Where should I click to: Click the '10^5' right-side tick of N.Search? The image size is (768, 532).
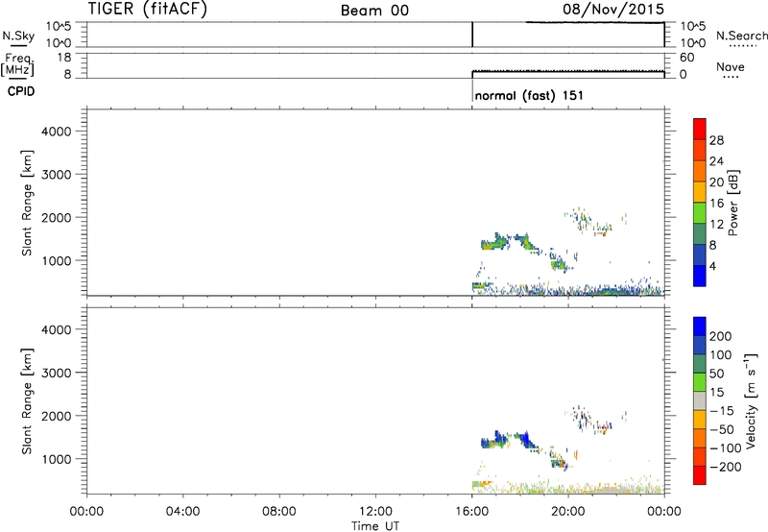click(692, 27)
